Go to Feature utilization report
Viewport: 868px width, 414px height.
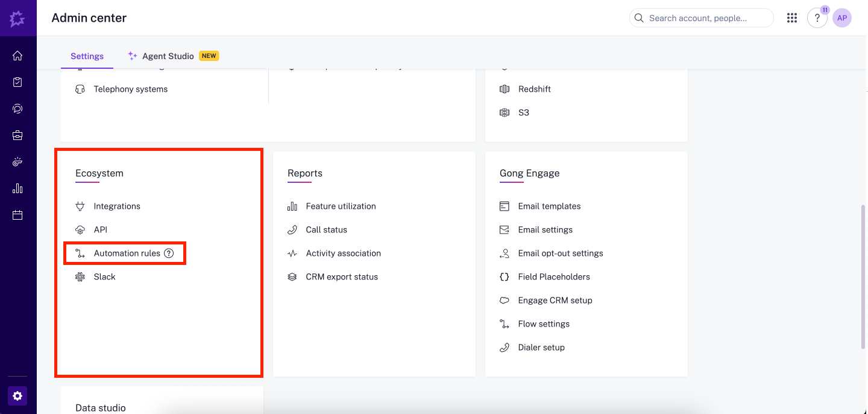pyautogui.click(x=341, y=206)
